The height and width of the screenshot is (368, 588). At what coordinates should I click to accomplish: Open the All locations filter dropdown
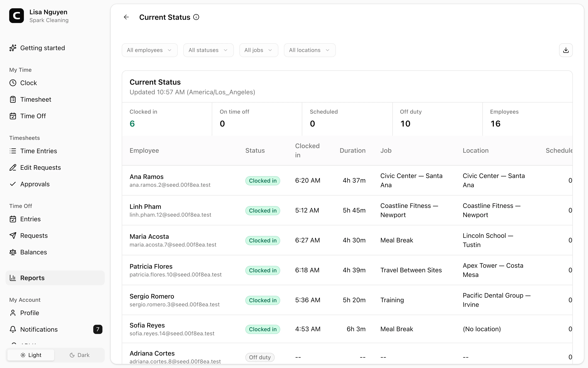coord(310,50)
